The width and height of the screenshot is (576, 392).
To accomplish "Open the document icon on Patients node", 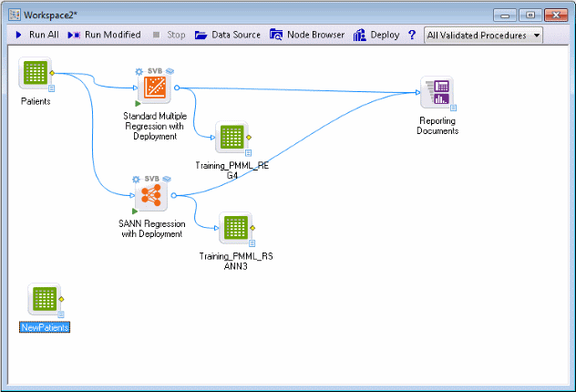I will (x=52, y=88).
